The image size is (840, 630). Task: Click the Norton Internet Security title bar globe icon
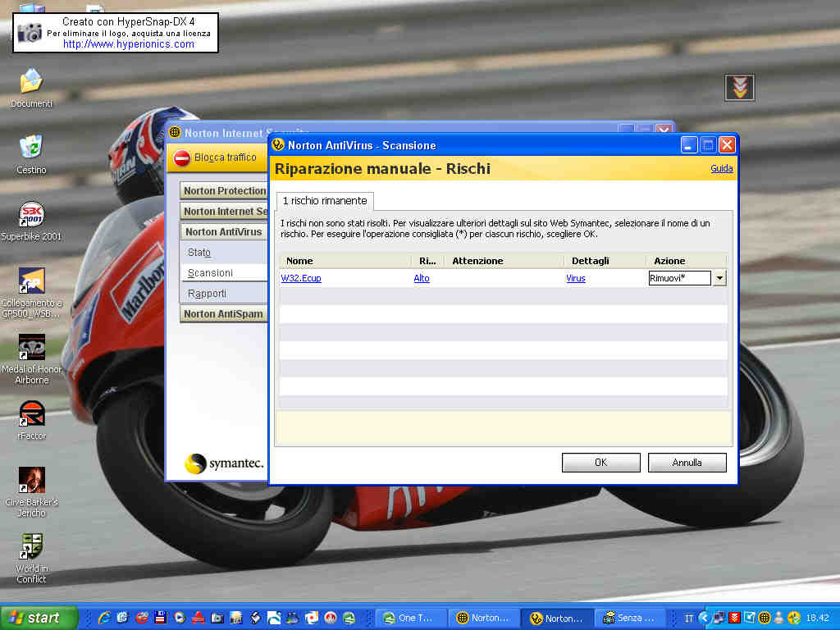pos(175,132)
